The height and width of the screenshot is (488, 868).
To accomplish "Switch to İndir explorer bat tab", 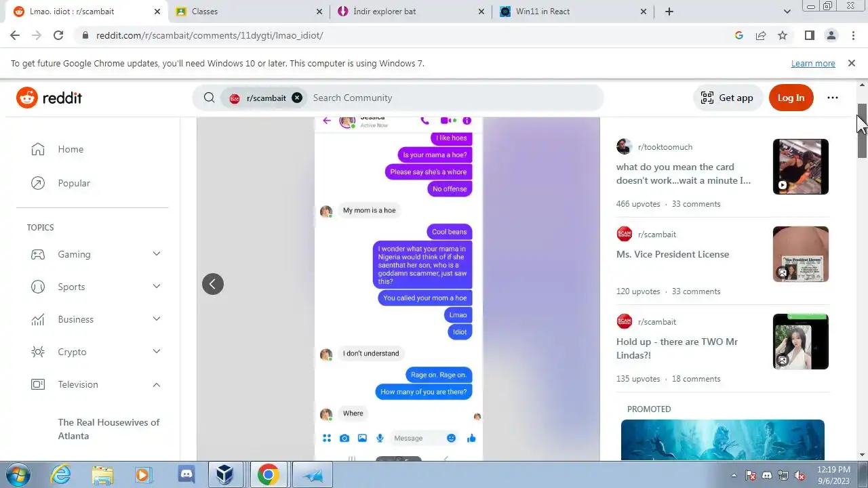I will pyautogui.click(x=411, y=12).
